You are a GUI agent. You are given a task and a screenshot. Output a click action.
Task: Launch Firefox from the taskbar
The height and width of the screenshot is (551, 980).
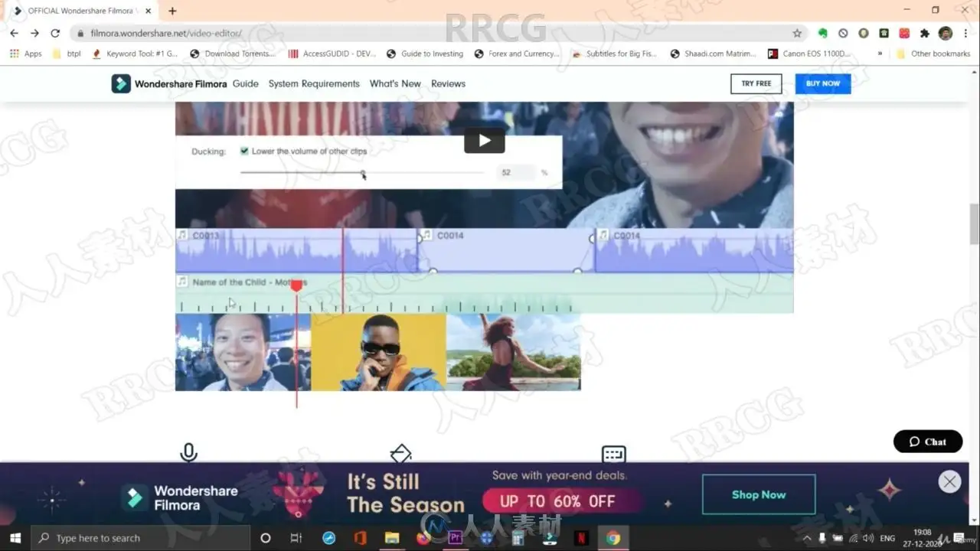(x=423, y=538)
